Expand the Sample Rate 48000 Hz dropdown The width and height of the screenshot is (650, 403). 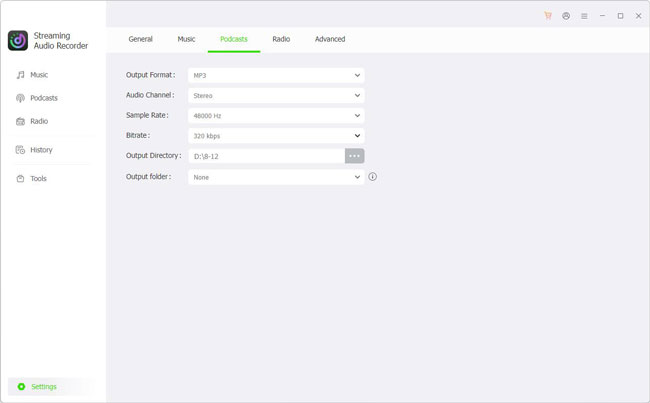pyautogui.click(x=276, y=116)
